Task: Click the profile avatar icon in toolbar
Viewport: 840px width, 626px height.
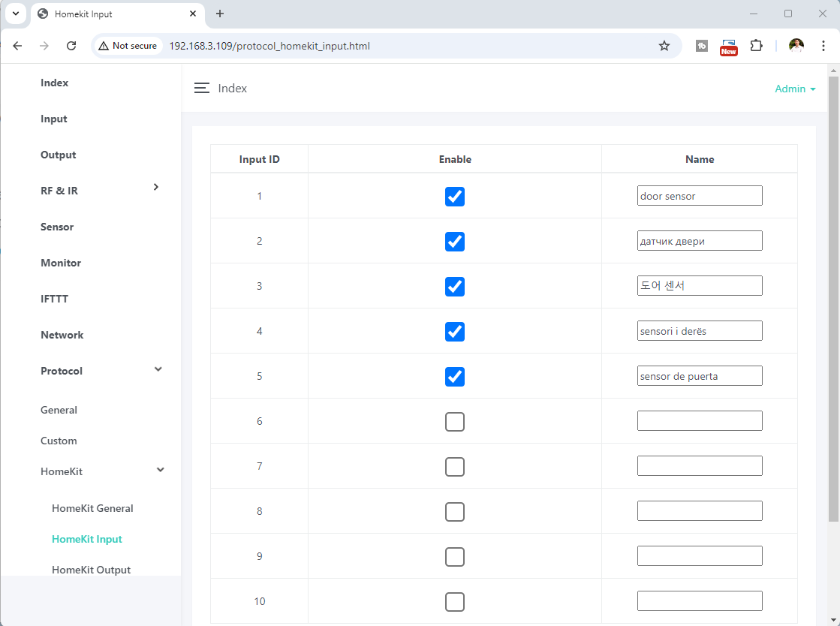Action: pos(796,46)
